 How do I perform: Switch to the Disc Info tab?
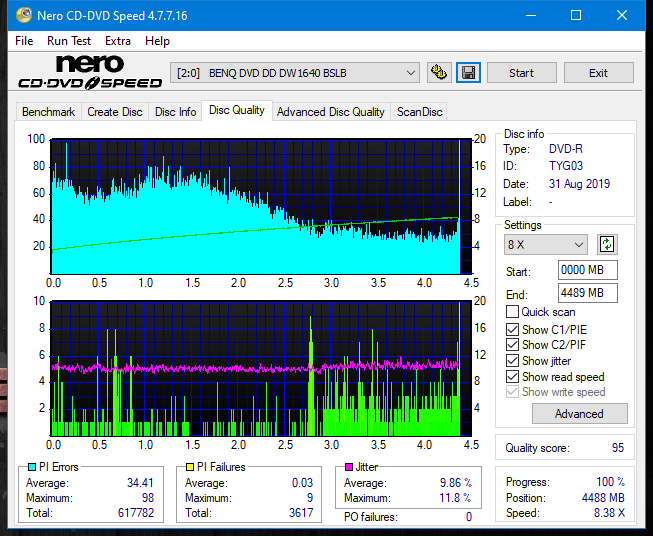click(175, 112)
